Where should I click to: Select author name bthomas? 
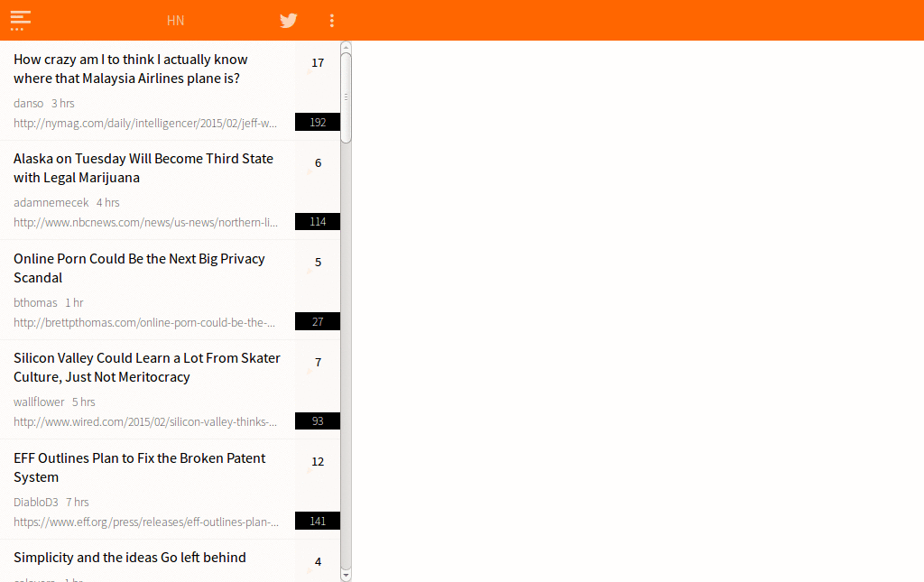35,303
